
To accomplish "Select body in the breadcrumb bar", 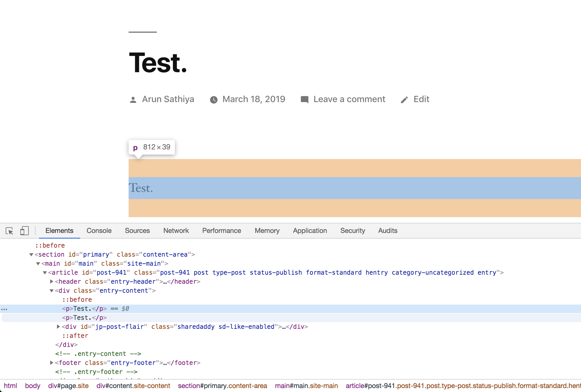I will click(x=32, y=386).
